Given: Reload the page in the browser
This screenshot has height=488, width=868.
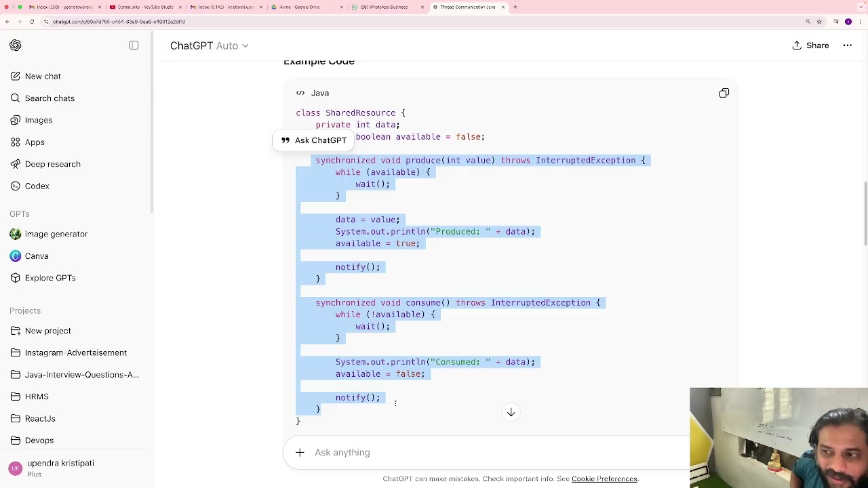Looking at the screenshot, I should [x=31, y=22].
